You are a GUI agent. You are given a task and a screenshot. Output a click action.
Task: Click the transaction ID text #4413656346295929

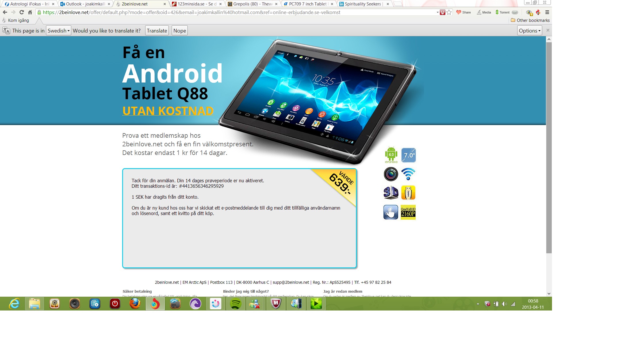201,186
